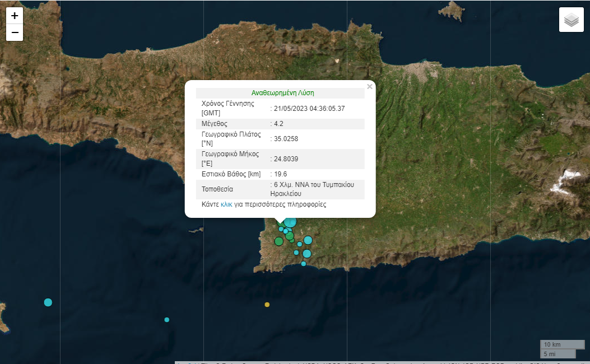
Task: Click the magnitude value 4.2
Action: point(278,123)
